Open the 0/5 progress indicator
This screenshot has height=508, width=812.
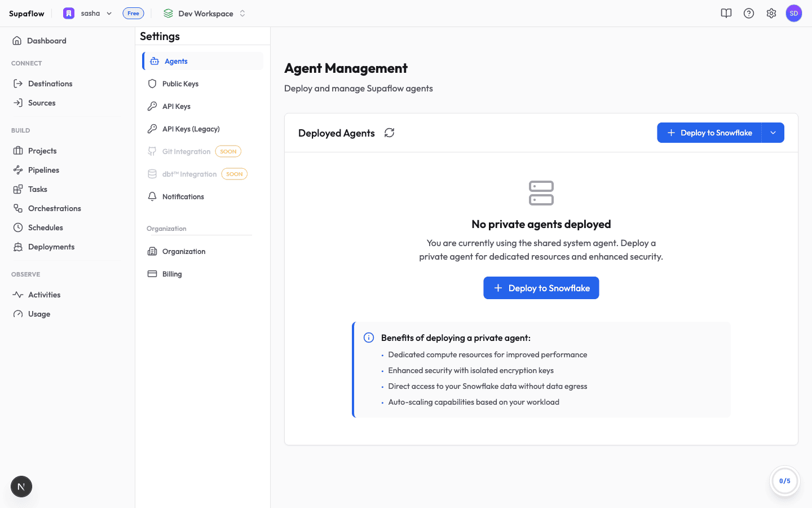click(785, 481)
